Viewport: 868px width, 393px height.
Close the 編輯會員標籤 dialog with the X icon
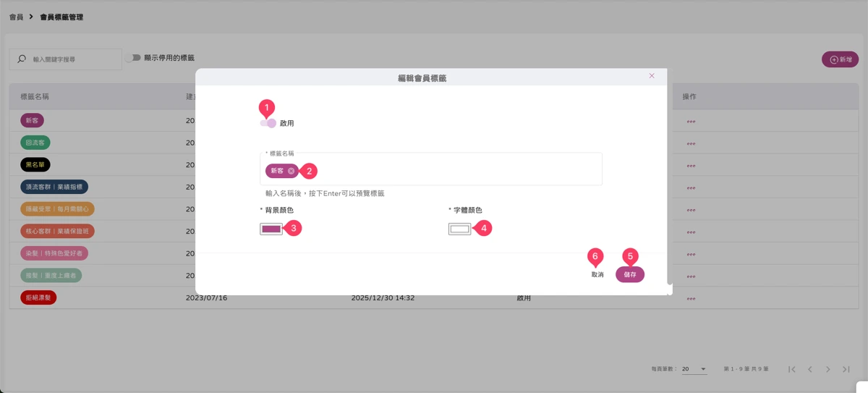652,76
